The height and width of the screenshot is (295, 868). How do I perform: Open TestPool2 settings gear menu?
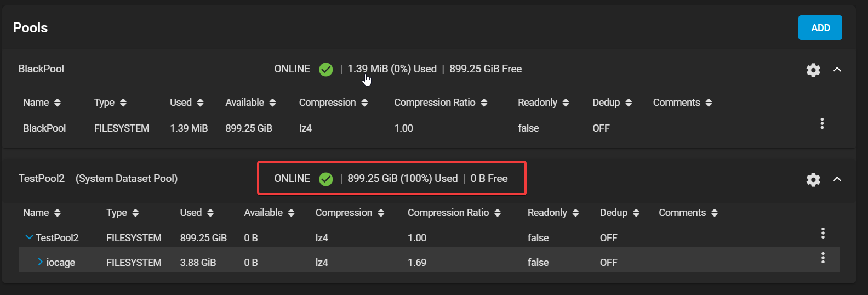tap(813, 179)
